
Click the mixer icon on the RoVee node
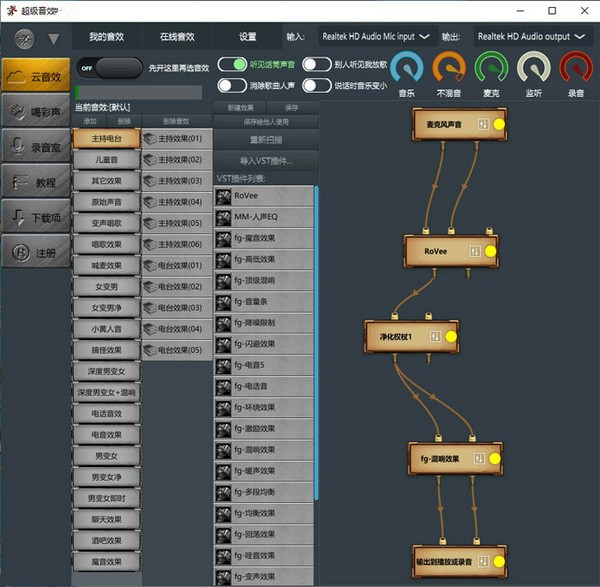[473, 251]
